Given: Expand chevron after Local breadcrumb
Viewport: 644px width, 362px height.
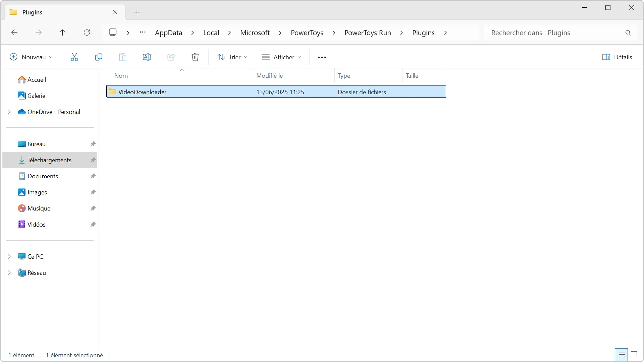Looking at the screenshot, I should coord(229,33).
